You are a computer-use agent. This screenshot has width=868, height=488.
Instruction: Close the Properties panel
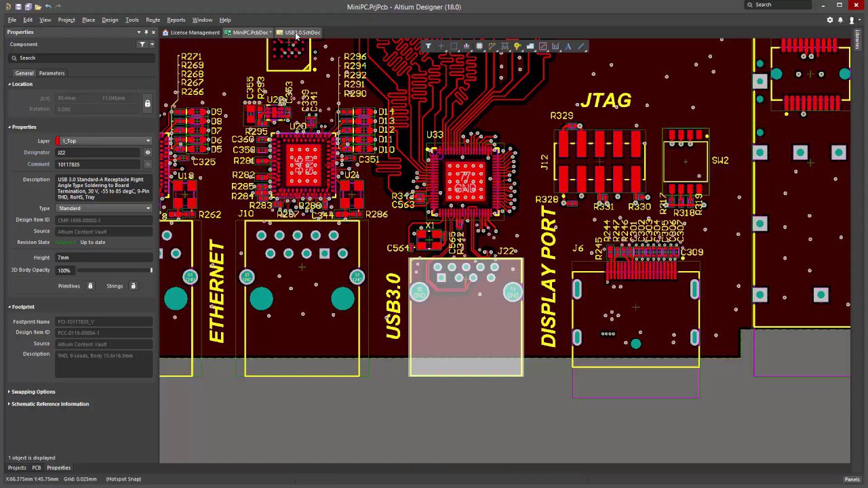pos(154,32)
